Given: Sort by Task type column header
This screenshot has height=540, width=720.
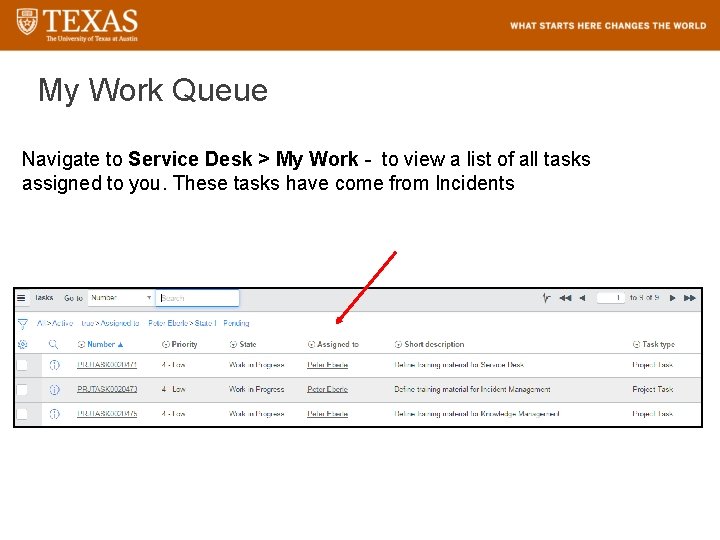Looking at the screenshot, I should pyautogui.click(x=658, y=344).
